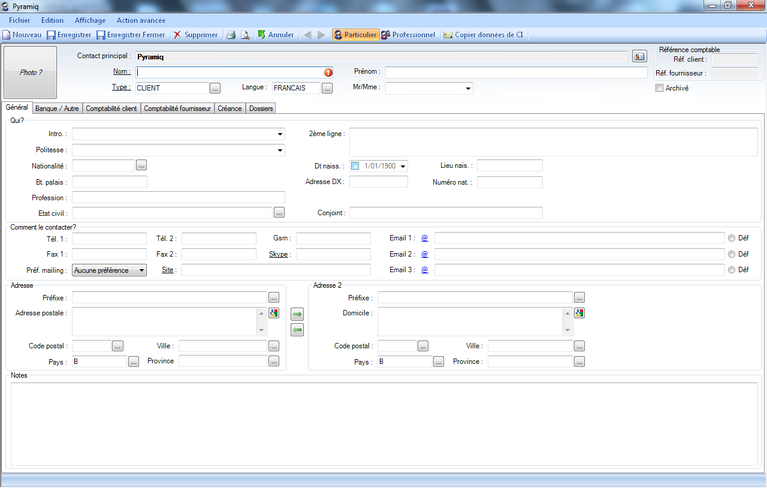Click Copier données de CI icon
Screen dimensions: 767x488
pos(449,34)
